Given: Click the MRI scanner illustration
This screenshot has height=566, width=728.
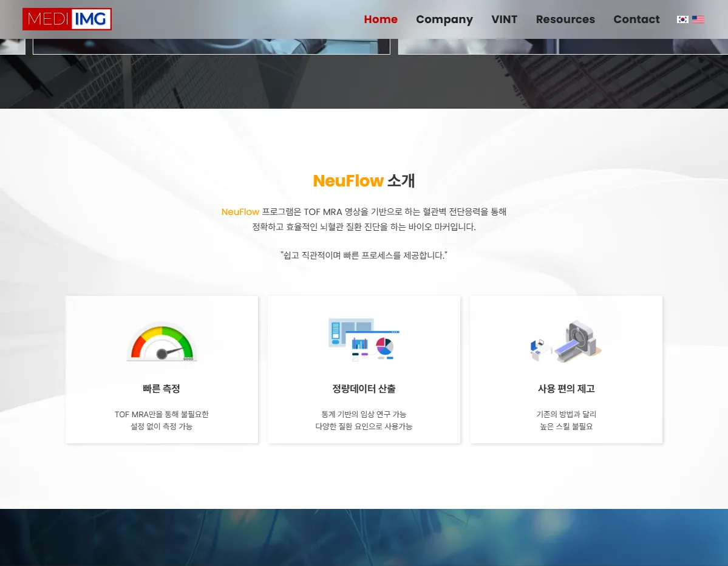Looking at the screenshot, I should [x=566, y=341].
